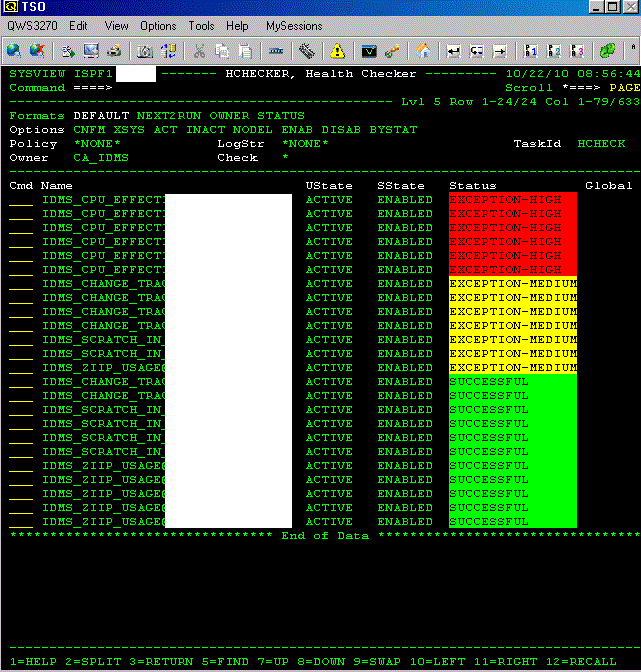Image resolution: width=641 pixels, height=672 pixels.
Task: Open the QWS3270 menu
Action: [x=32, y=26]
